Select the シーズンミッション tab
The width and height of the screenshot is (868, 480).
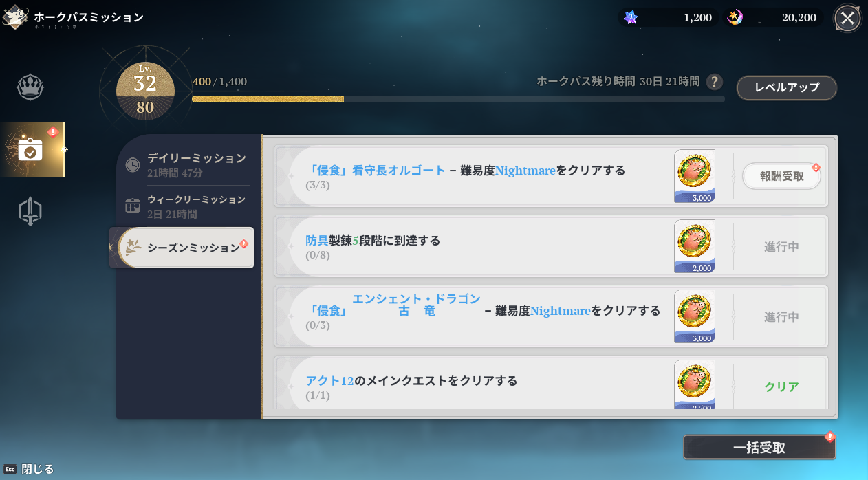[186, 248]
